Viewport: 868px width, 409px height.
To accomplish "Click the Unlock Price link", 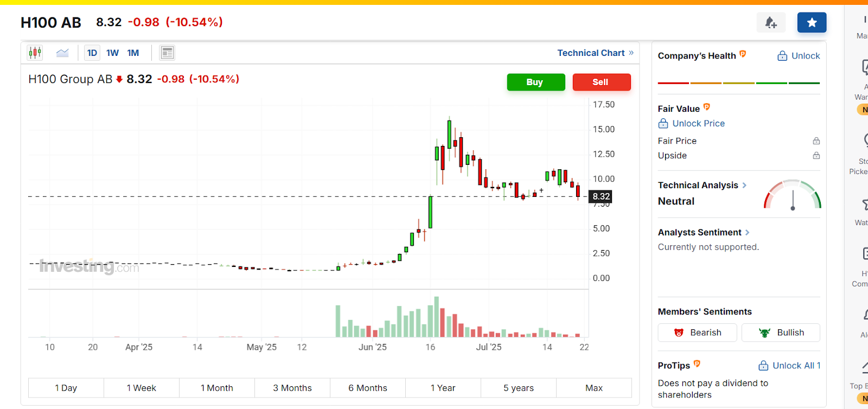I will (x=692, y=123).
